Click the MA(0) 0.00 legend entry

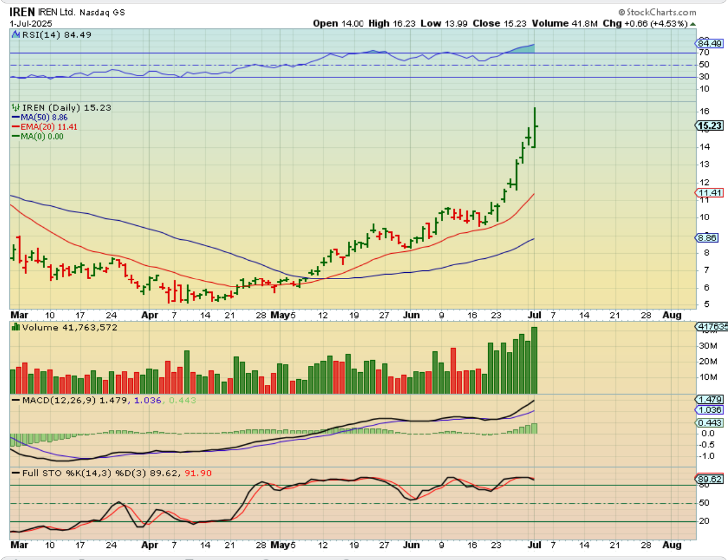pyautogui.click(x=38, y=136)
